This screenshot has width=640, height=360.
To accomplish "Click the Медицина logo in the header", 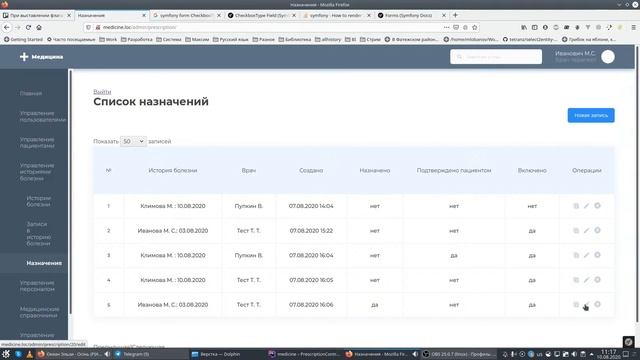I will pos(41,57).
